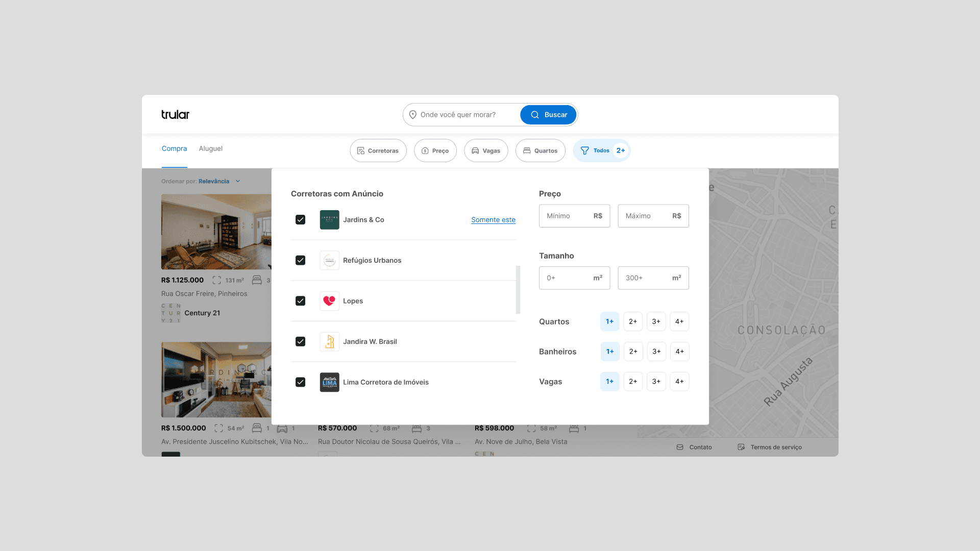
Task: Click the Jandira W. Brasil logo icon
Action: pos(329,342)
